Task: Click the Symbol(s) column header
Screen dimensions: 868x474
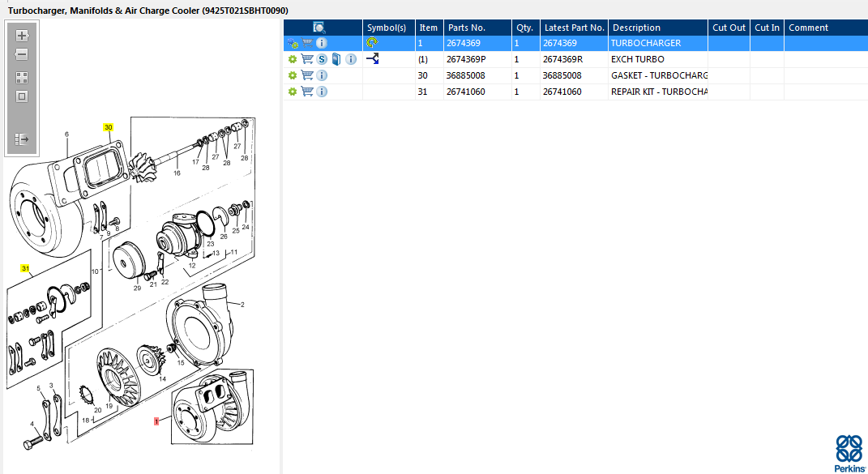Action: pos(387,28)
